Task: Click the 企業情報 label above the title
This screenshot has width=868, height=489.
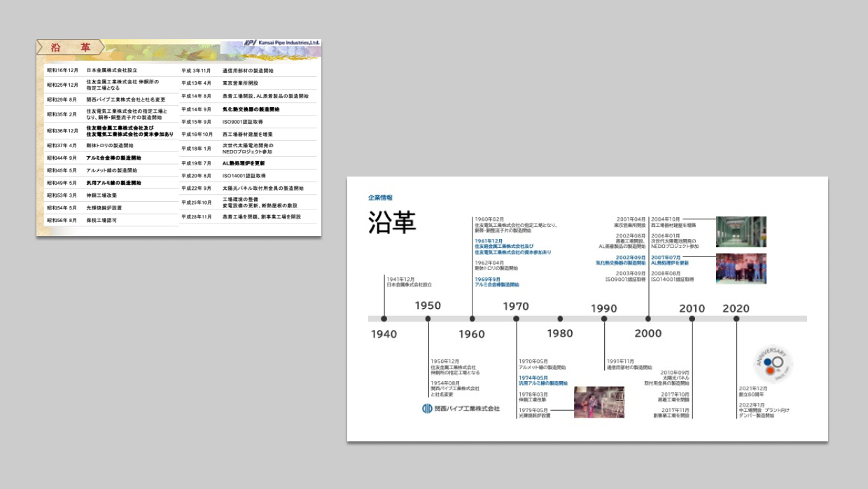Action: tap(380, 198)
